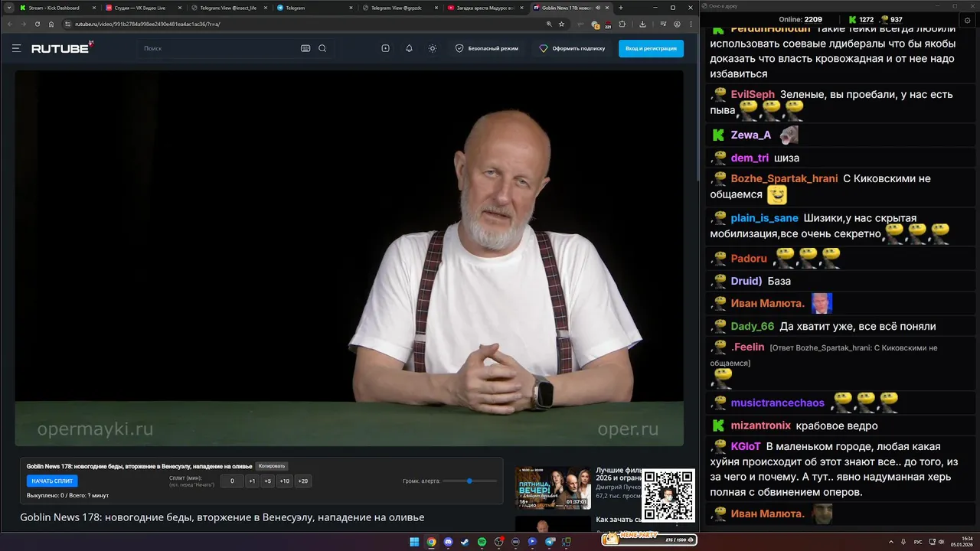Open chat settings gear icon
980x551 pixels.
(x=969, y=20)
